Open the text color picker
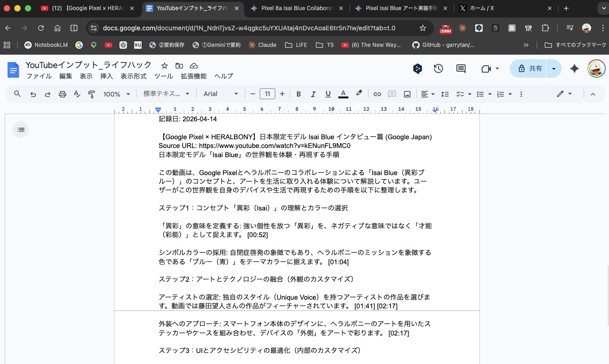The width and height of the screenshot is (609, 364). 343,94
